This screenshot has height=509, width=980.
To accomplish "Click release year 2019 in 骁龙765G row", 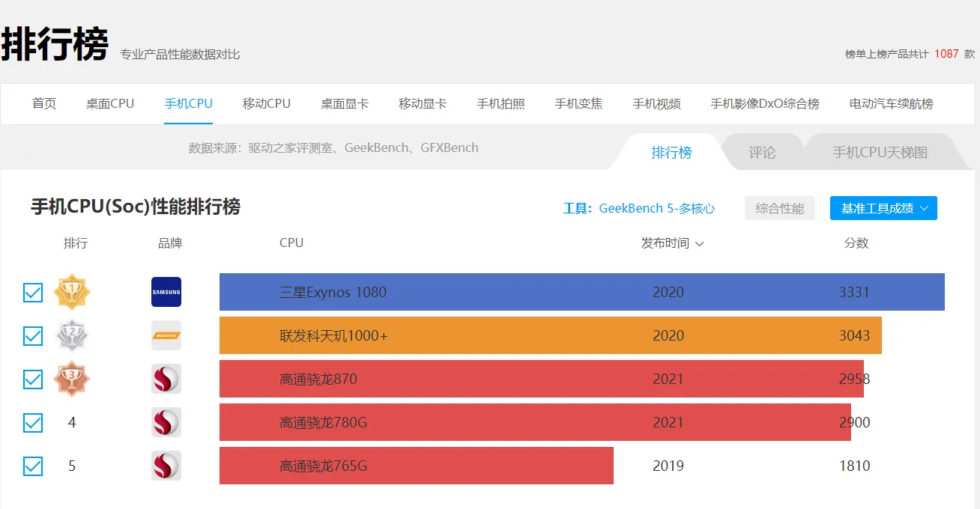I will tap(668, 466).
